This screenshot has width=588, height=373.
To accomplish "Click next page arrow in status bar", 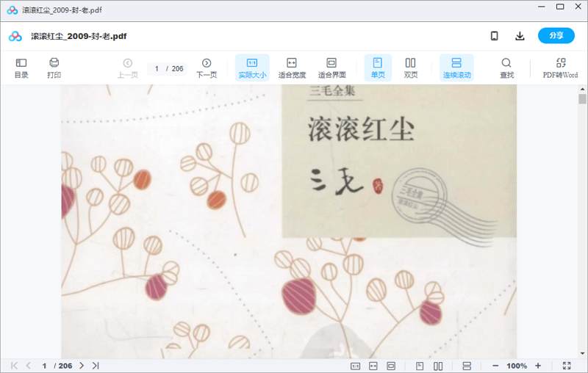I will click(82, 366).
